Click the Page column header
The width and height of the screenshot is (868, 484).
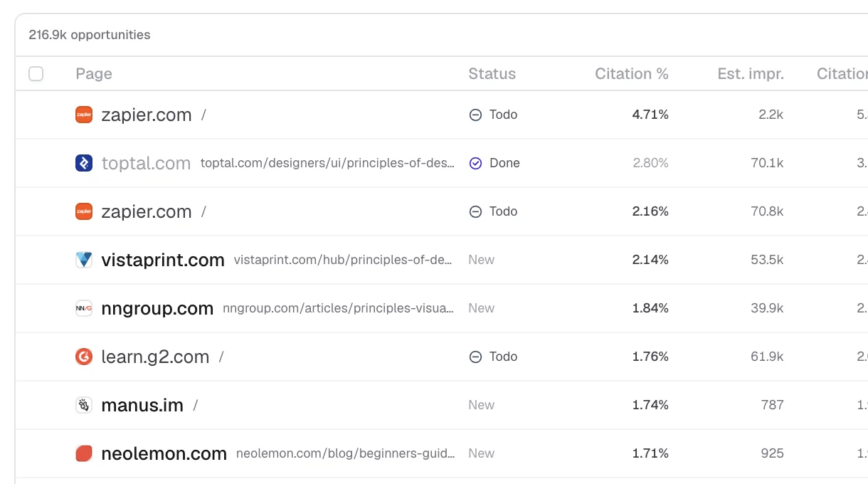pos(94,74)
